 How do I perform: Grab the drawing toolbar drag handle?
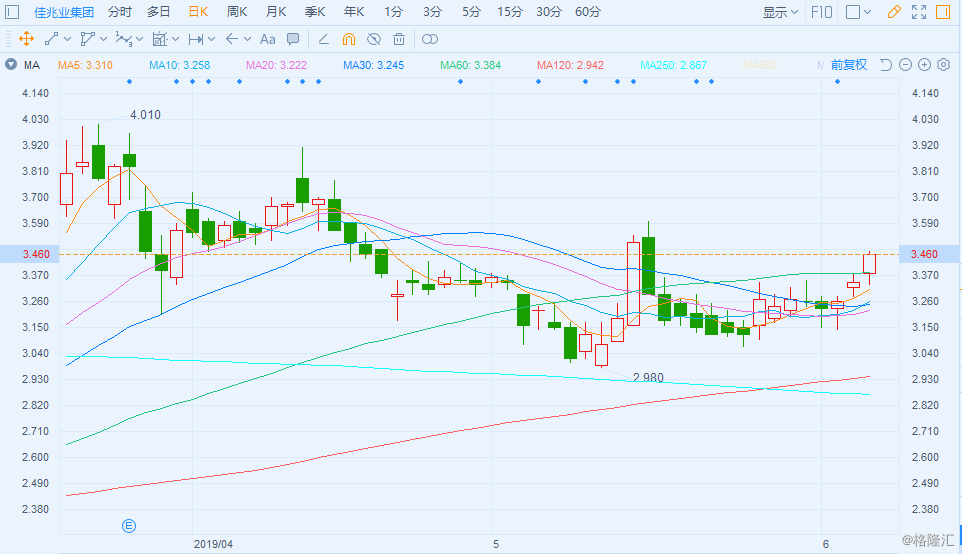tap(9, 39)
